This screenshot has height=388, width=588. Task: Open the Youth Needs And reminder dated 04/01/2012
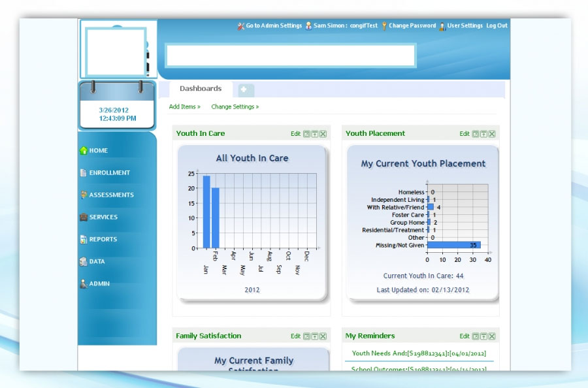click(x=419, y=353)
